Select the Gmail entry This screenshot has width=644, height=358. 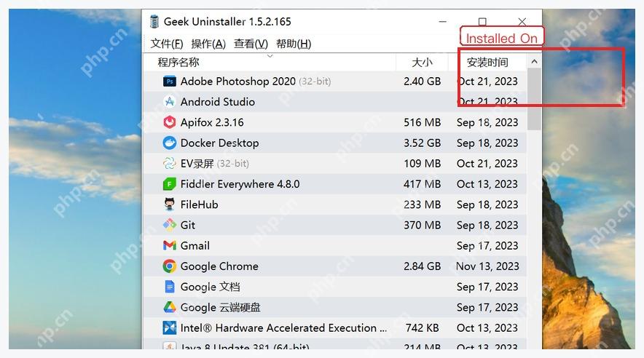coord(195,245)
